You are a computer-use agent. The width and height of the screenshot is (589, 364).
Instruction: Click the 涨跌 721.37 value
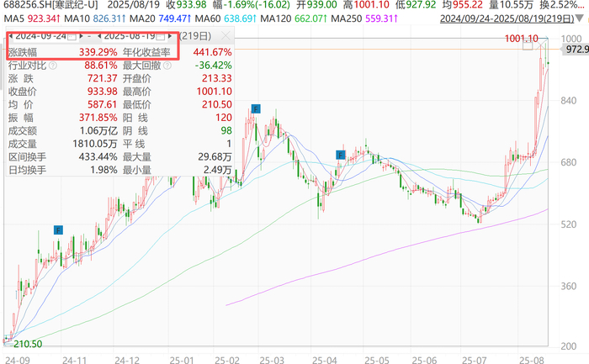pyautogui.click(x=103, y=78)
